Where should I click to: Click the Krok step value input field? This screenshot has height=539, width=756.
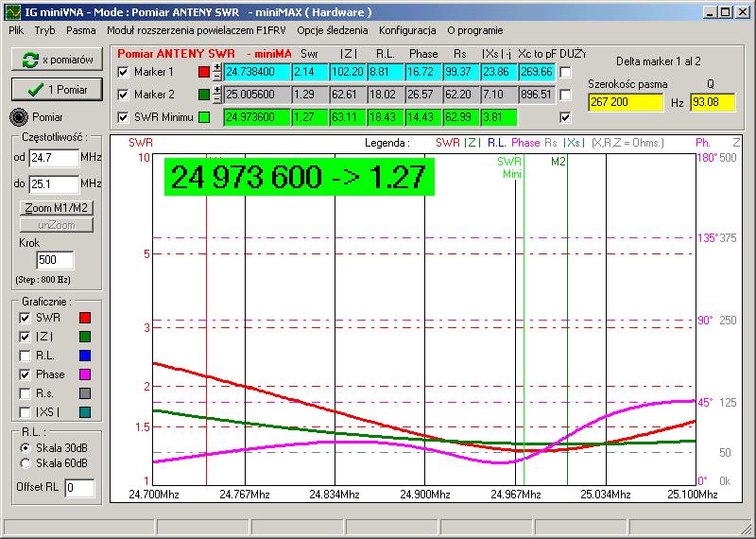click(54, 260)
